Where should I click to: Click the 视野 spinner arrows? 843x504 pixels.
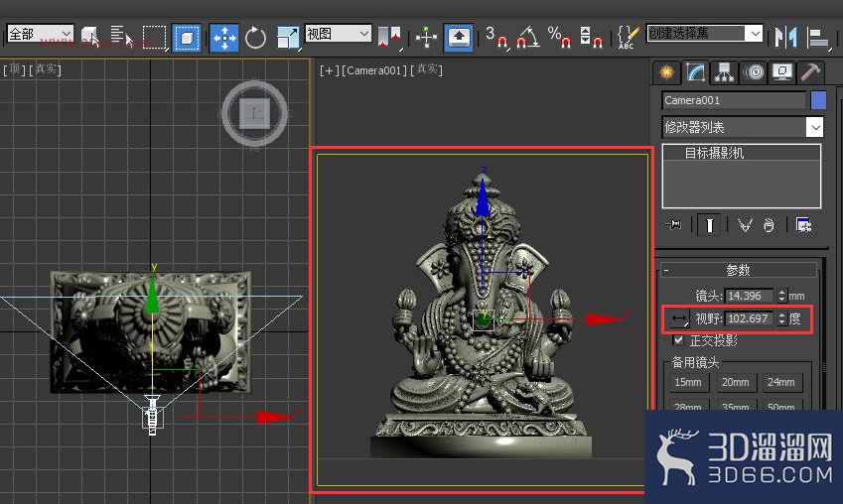782,318
